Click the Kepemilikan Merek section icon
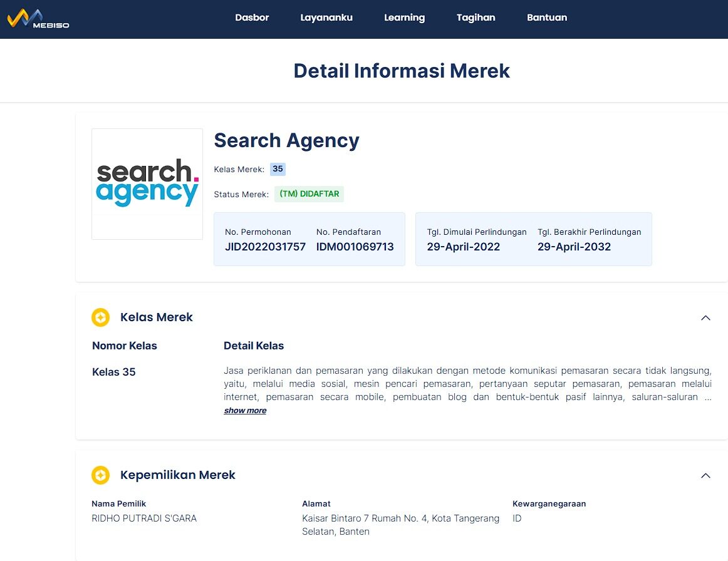This screenshot has width=728, height=561. [x=100, y=475]
